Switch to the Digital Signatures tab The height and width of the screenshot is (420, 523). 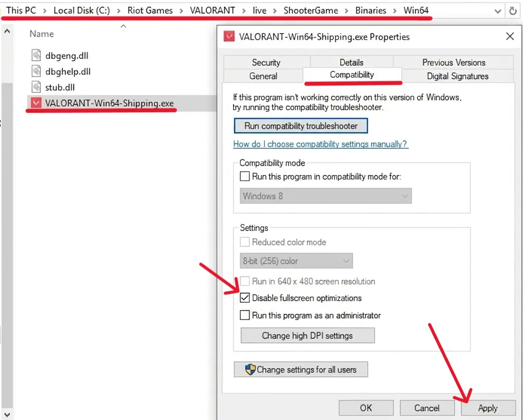pyautogui.click(x=458, y=76)
